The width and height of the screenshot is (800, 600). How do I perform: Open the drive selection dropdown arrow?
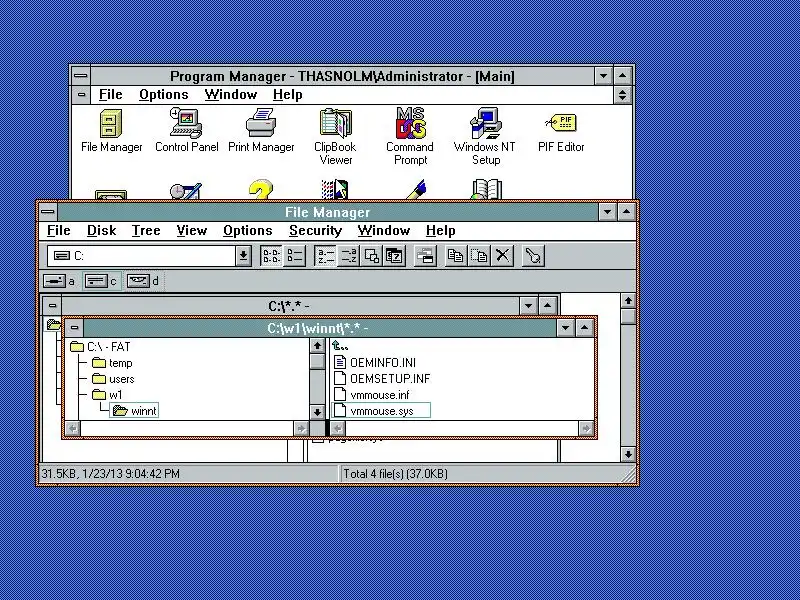click(243, 256)
